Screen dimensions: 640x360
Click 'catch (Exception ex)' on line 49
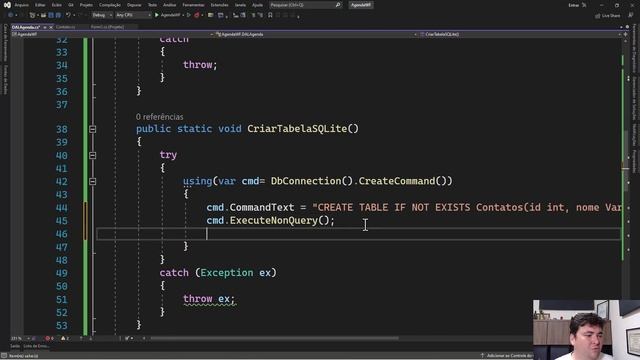218,273
